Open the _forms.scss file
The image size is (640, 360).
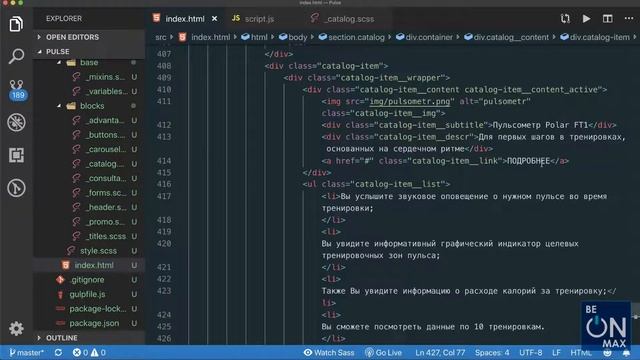(x=105, y=193)
